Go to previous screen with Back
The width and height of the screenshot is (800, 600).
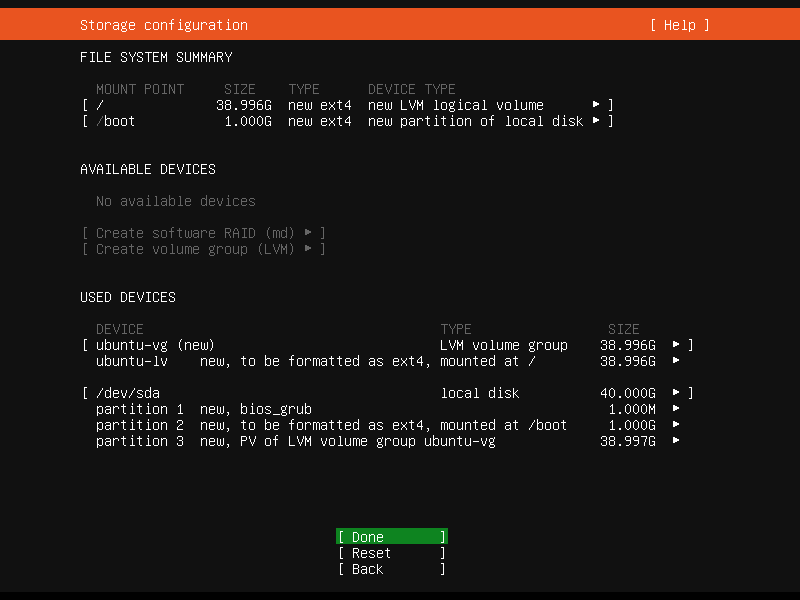pos(392,569)
